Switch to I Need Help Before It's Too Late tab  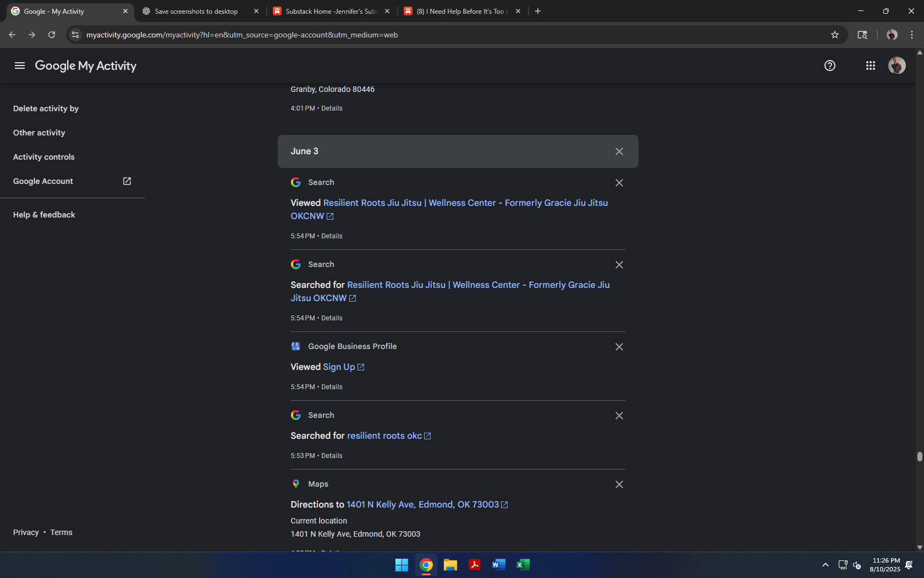[461, 11]
